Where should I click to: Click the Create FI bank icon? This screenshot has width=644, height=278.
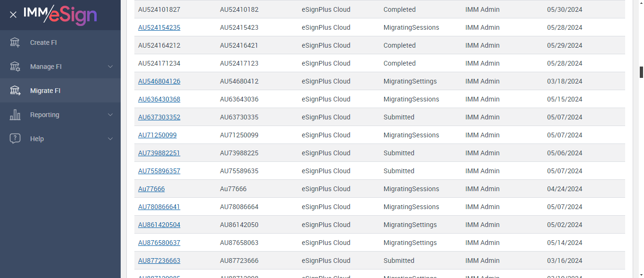point(15,42)
